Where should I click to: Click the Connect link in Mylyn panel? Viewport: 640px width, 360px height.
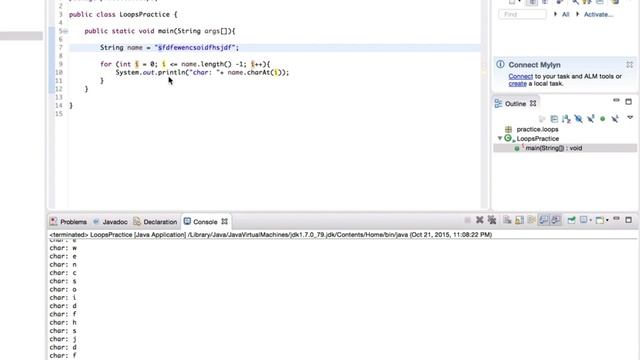(x=520, y=76)
